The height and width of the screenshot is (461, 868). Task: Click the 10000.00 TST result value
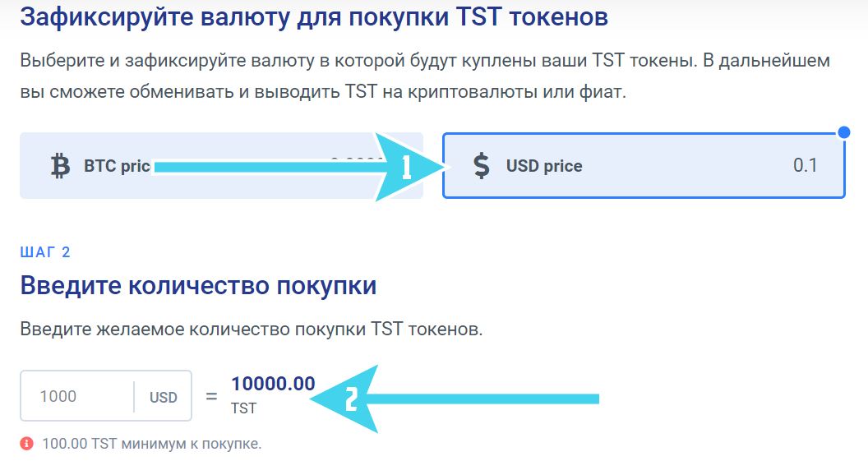tap(273, 384)
